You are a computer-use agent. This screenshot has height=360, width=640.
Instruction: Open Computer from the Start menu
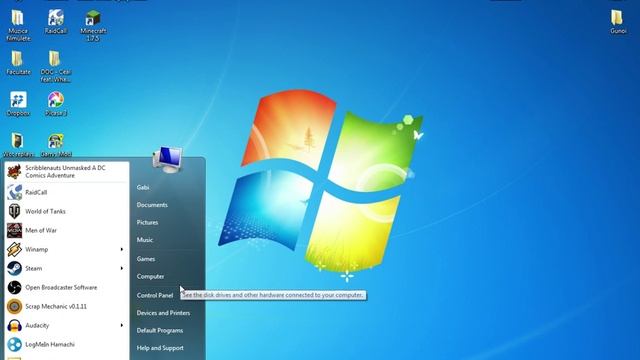point(150,276)
